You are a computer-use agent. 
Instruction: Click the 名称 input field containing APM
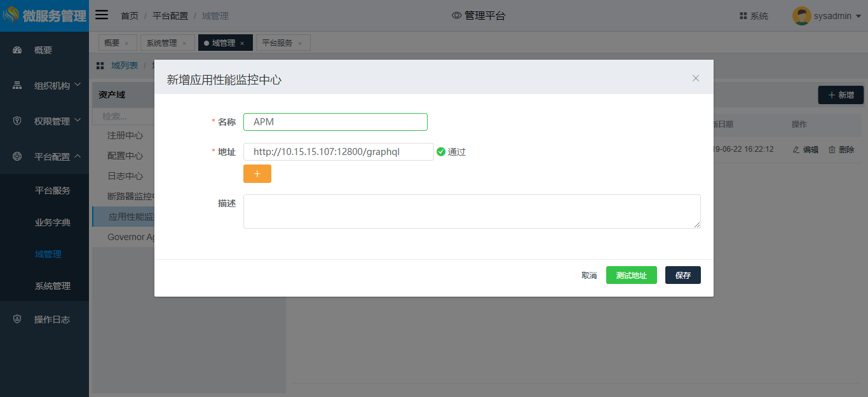335,122
